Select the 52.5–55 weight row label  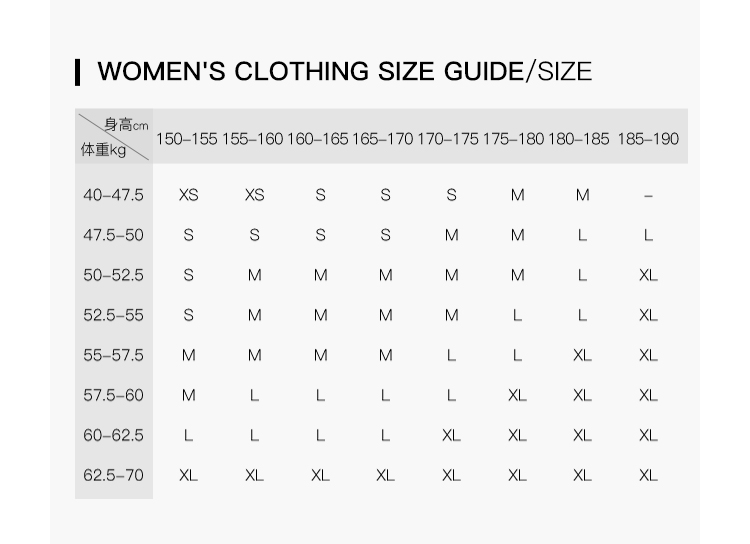click(113, 315)
